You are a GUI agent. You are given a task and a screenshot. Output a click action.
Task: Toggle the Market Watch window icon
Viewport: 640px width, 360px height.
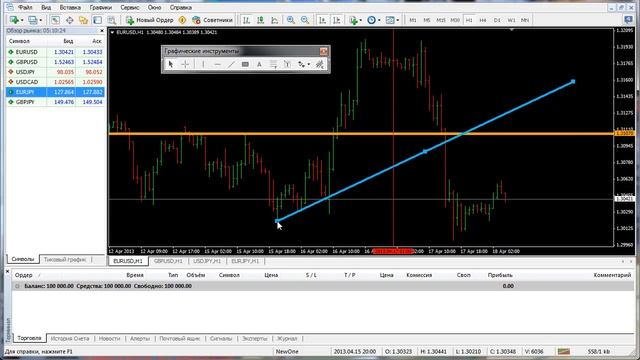(x=55, y=20)
